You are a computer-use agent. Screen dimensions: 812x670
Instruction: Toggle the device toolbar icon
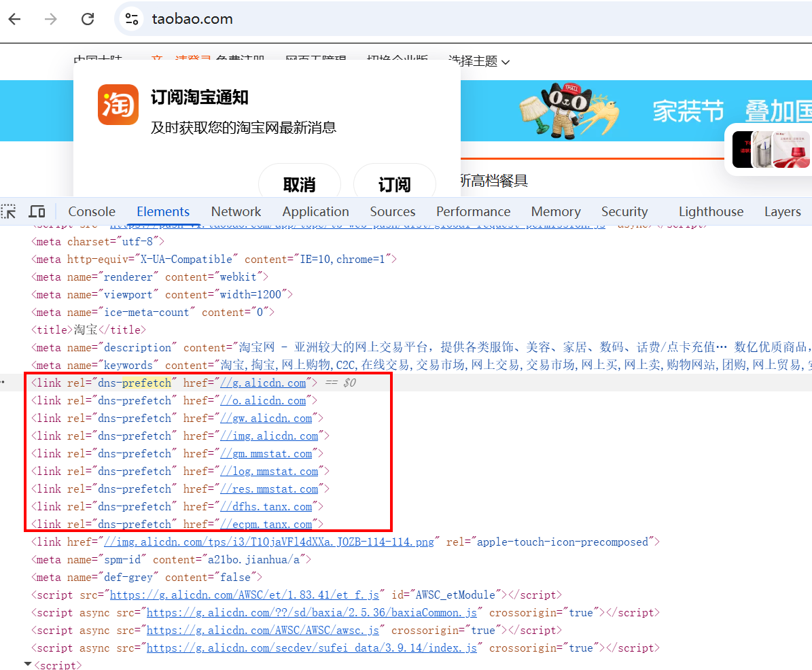click(37, 211)
